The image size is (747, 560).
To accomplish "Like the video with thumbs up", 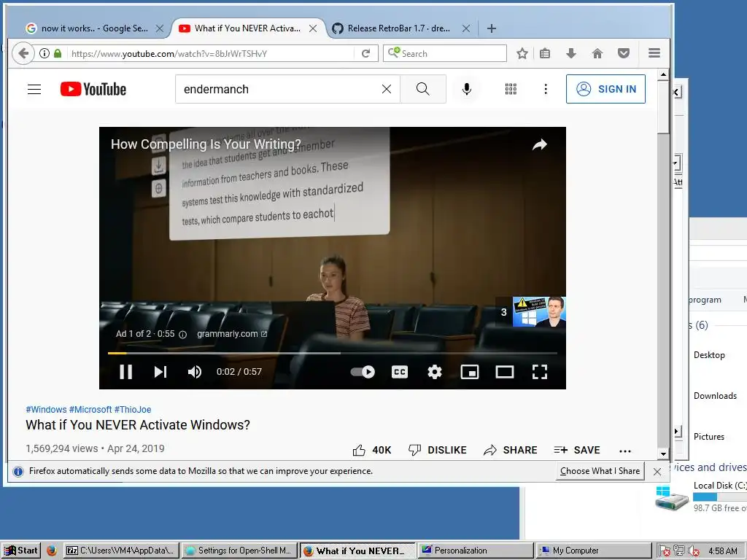I will [371, 450].
